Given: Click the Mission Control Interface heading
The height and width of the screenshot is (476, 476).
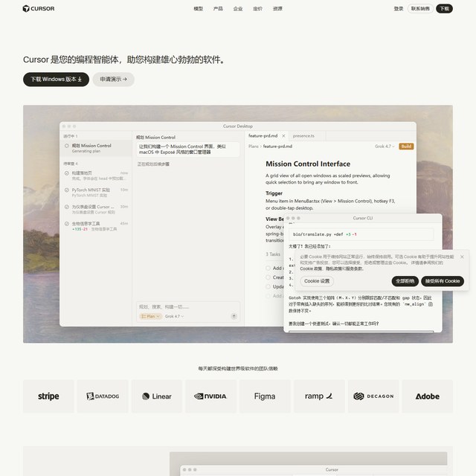Looking at the screenshot, I should (x=308, y=164).
